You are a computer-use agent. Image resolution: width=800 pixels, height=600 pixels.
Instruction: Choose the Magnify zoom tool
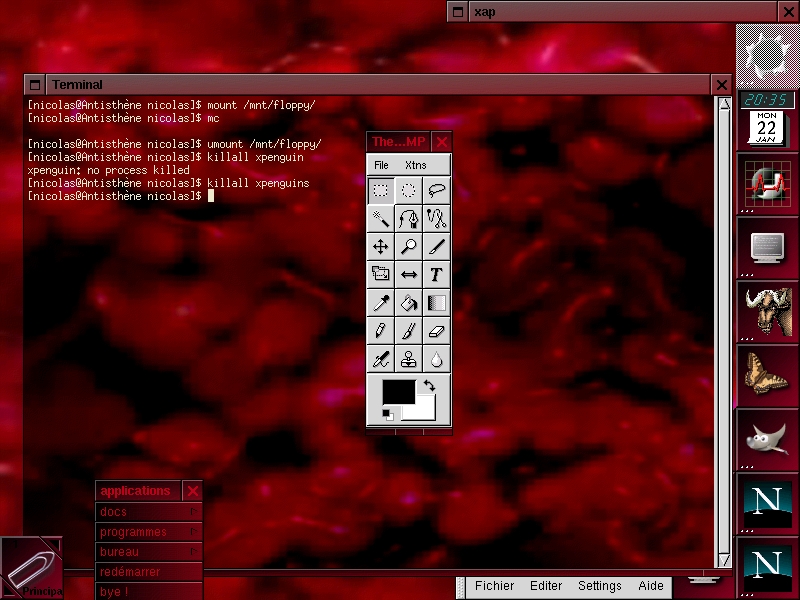pyautogui.click(x=409, y=247)
